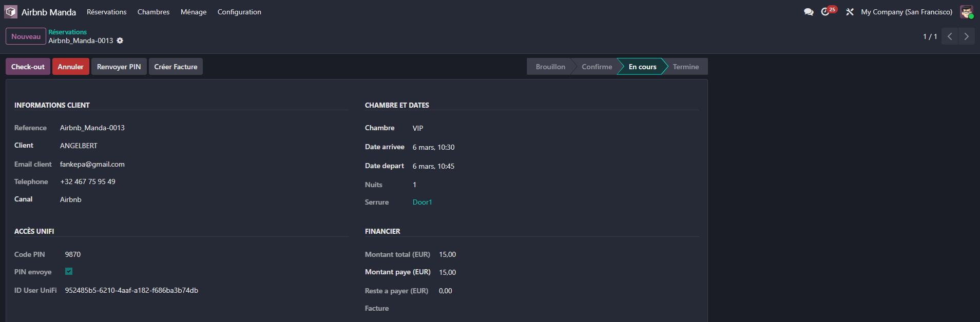Click the gear icon next to record name
This screenshot has width=980, height=322.
(120, 41)
